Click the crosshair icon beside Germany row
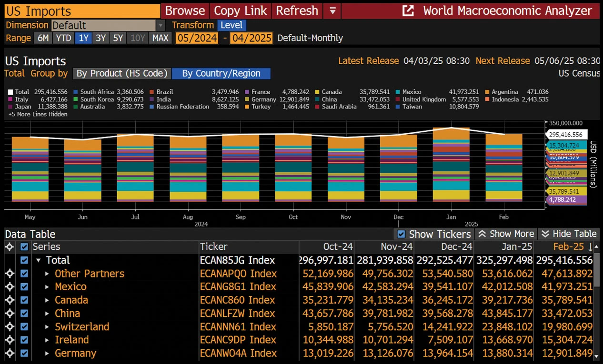Image resolution: width=603 pixels, height=364 pixels. [x=10, y=354]
